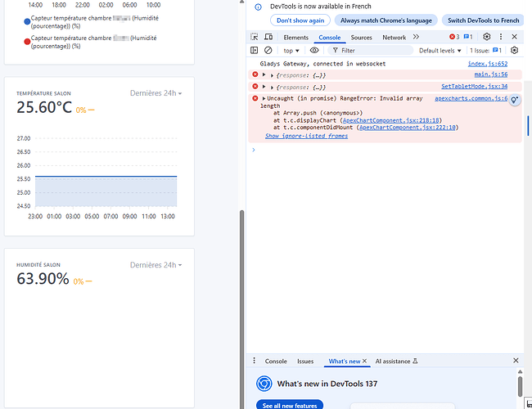This screenshot has width=532, height=409.
Task: Open the DevTools settings gear
Action: [x=487, y=37]
